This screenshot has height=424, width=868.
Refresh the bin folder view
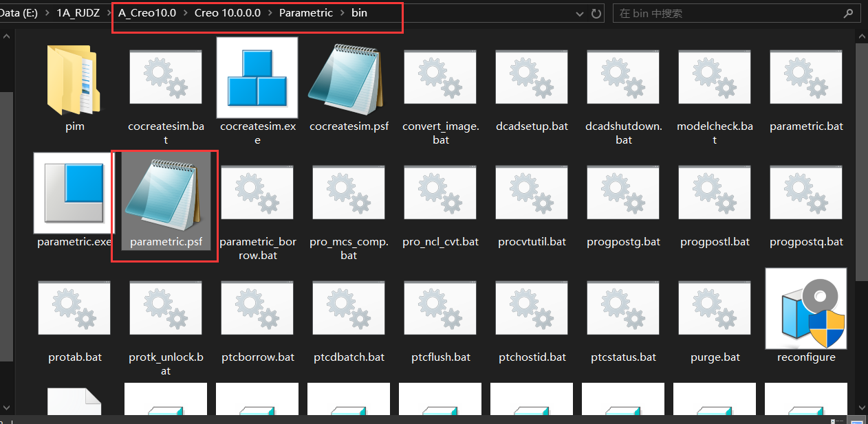click(596, 13)
